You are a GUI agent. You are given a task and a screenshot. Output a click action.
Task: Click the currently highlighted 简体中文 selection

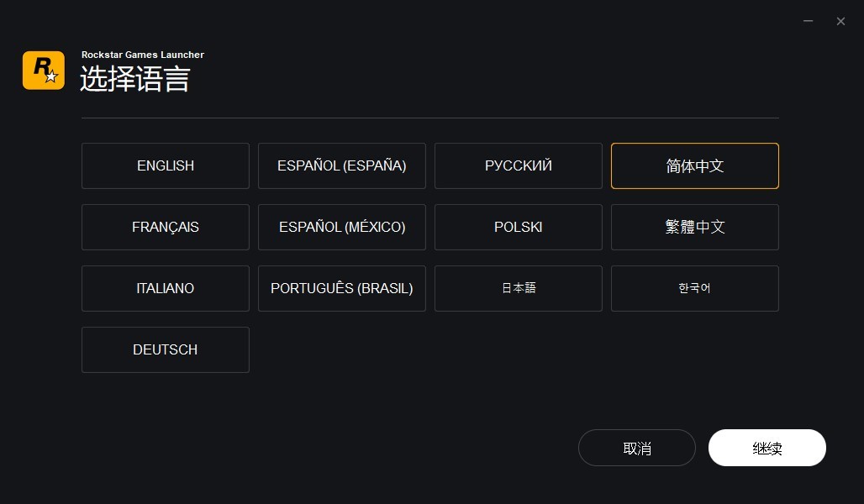694,165
